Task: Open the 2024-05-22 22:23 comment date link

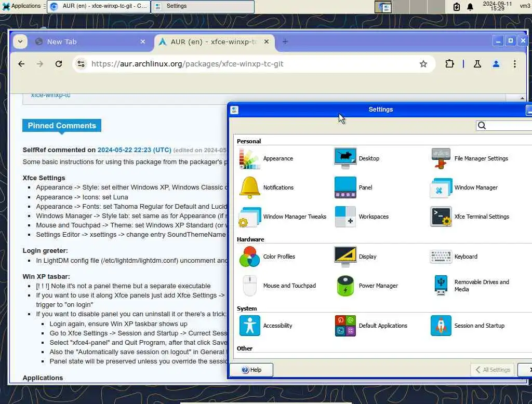Action: [135, 150]
